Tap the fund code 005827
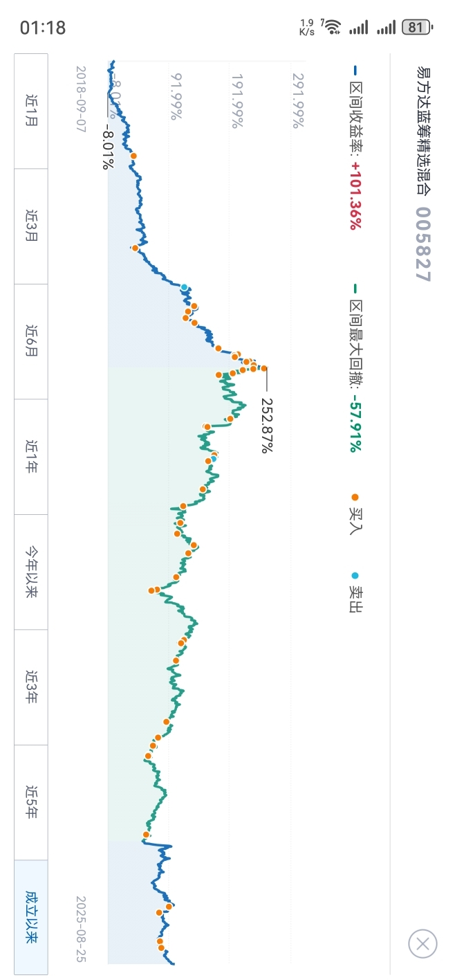 coord(423,244)
